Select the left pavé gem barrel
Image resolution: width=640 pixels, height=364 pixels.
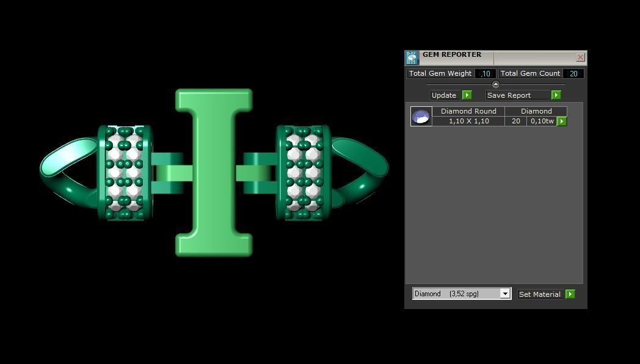pos(124,173)
